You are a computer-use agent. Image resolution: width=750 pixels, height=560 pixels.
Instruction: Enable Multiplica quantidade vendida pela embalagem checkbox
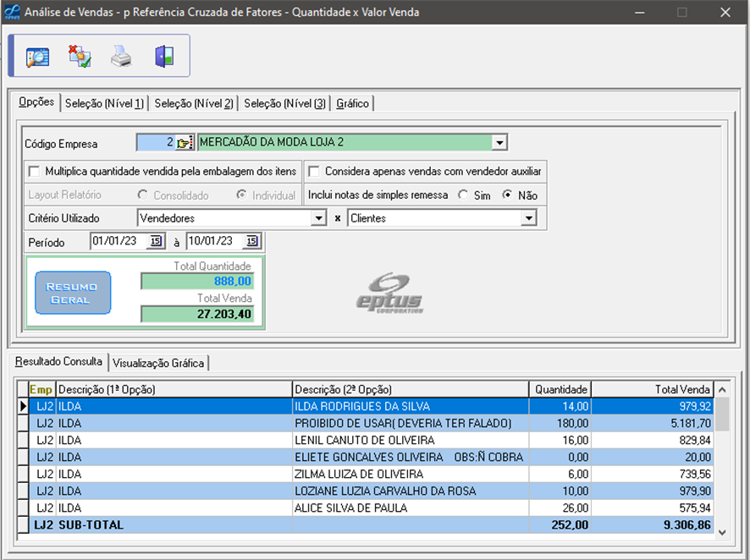35,172
